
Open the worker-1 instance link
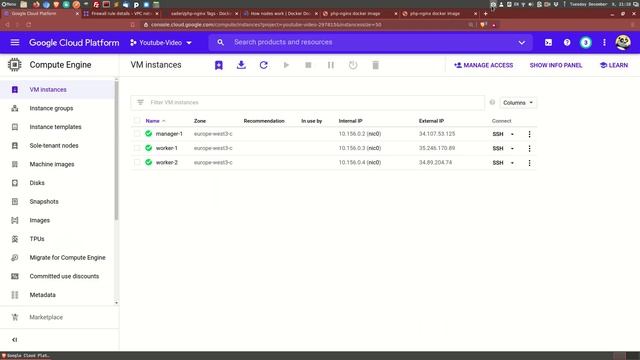click(x=167, y=148)
